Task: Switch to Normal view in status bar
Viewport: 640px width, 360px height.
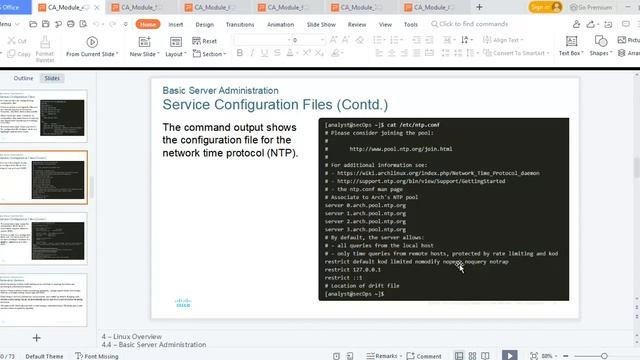Action: point(459,356)
